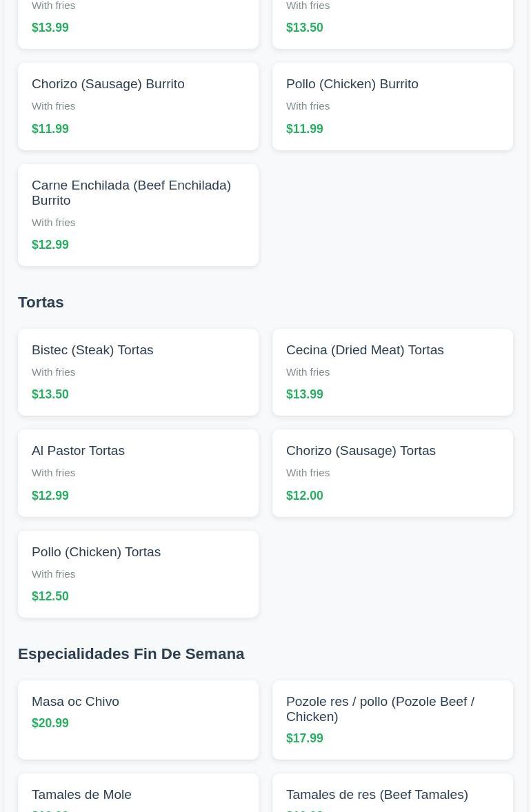
Task: Click the $12.00 price on Chorizo Tortas
Action: point(305,496)
